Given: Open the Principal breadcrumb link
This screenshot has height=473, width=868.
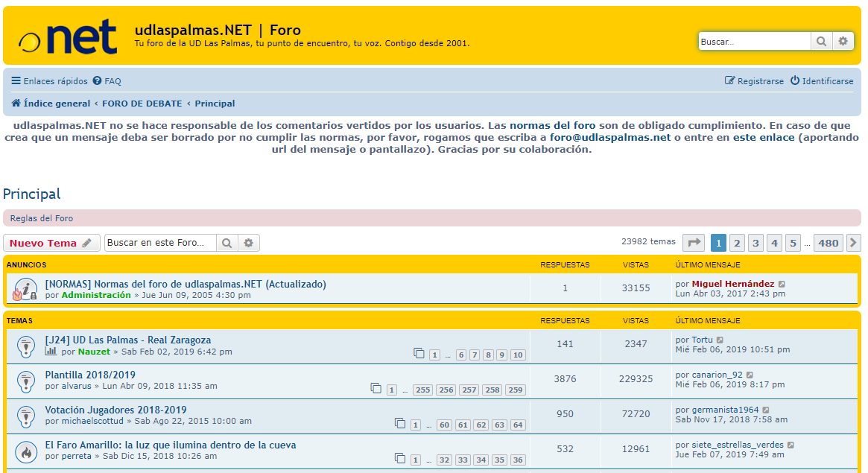Looking at the screenshot, I should pyautogui.click(x=215, y=104).
